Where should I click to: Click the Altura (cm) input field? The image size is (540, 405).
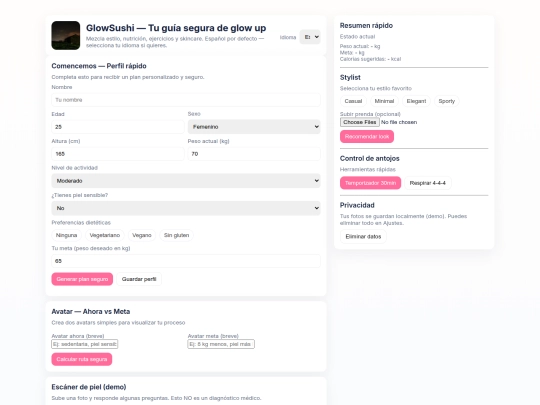click(x=118, y=154)
